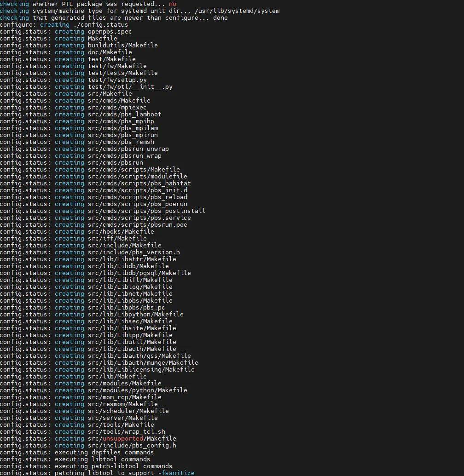Click the doc/Makefile path
This screenshot has width=464, height=476.
pyautogui.click(x=110, y=52)
